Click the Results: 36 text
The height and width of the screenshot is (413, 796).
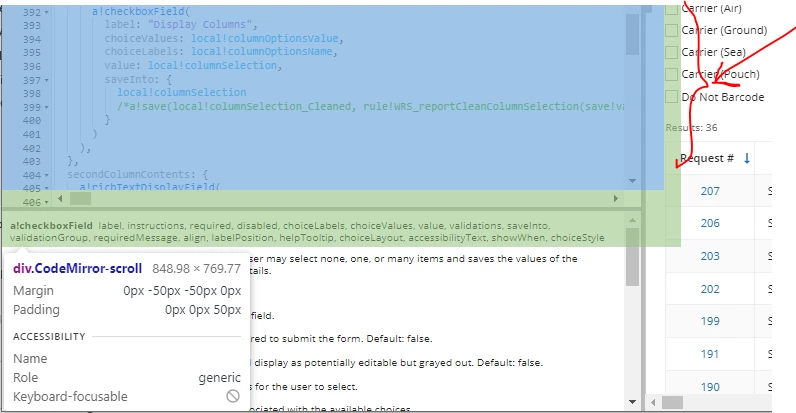pyautogui.click(x=691, y=128)
